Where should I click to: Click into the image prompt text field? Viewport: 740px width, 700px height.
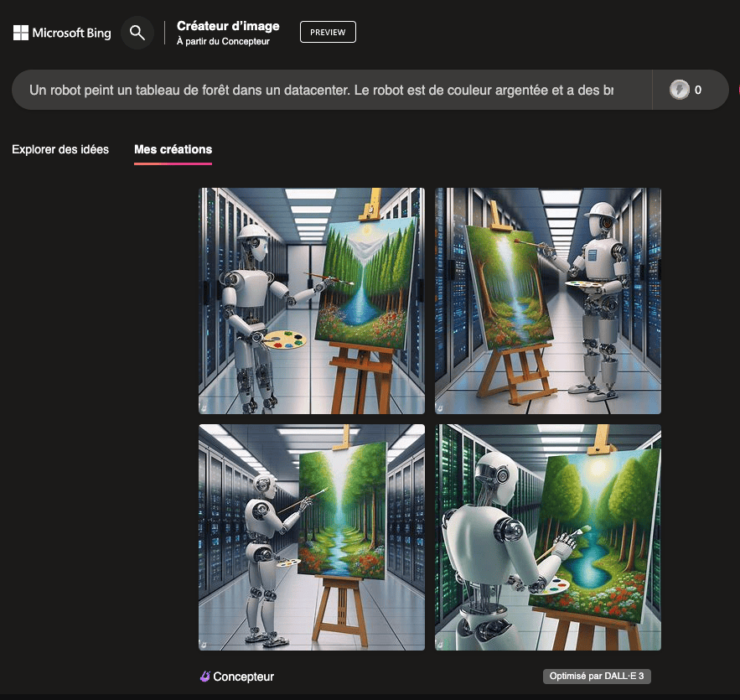pyautogui.click(x=332, y=90)
